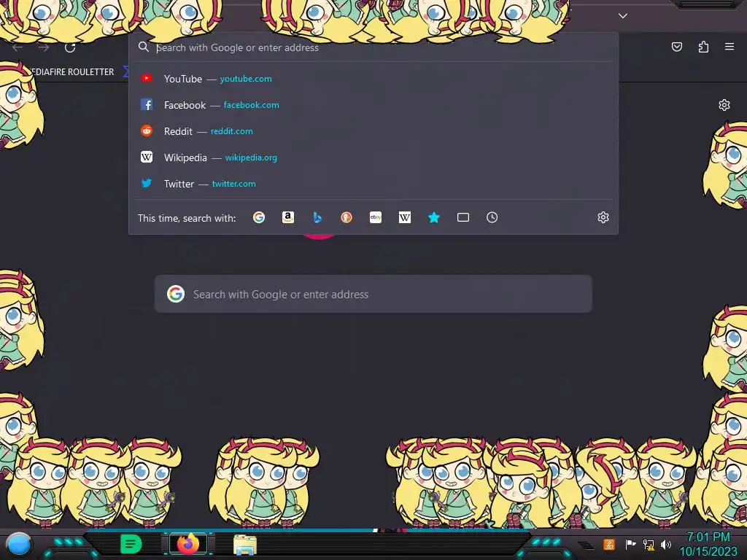The height and width of the screenshot is (560, 747).
Task: Switch to Firefox in taskbar
Action: point(188,544)
